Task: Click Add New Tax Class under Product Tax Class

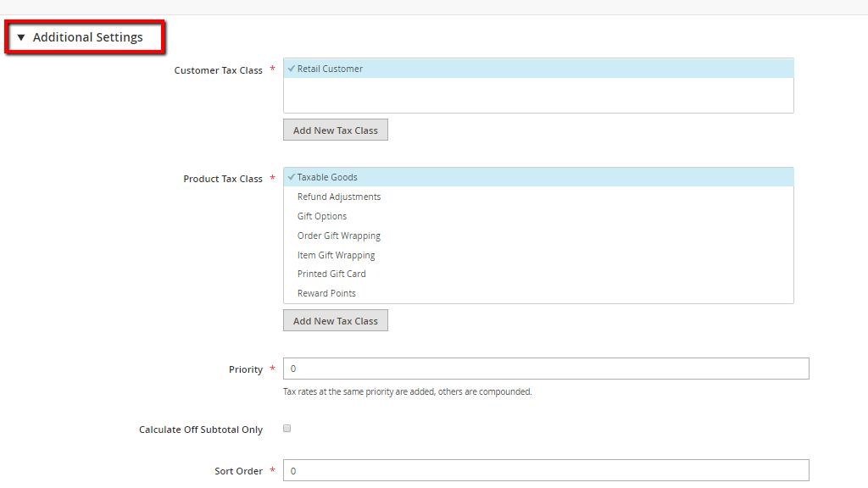Action: tap(335, 320)
